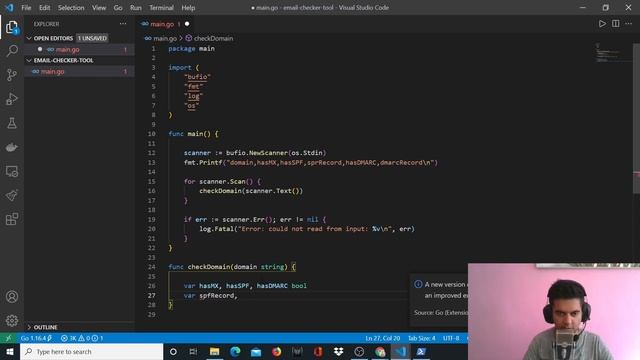
Task: Open the Selection menu
Action: 71,7
